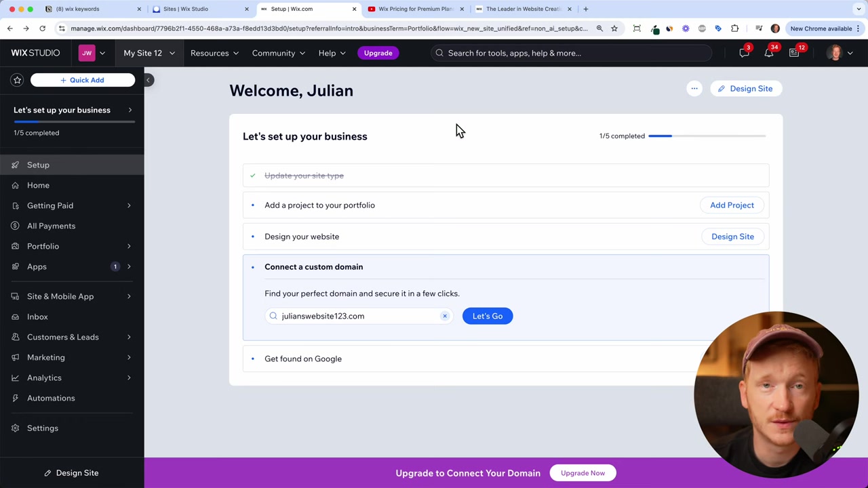868x488 pixels.
Task: Click the zoom magnifier icon in address bar
Action: (599, 28)
